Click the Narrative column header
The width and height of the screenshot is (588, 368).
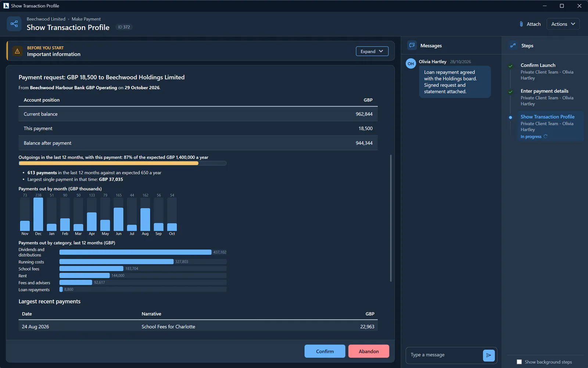click(x=151, y=314)
